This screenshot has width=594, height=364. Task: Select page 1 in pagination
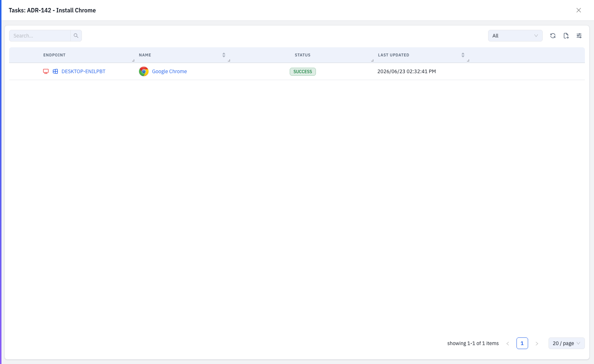coord(522,343)
